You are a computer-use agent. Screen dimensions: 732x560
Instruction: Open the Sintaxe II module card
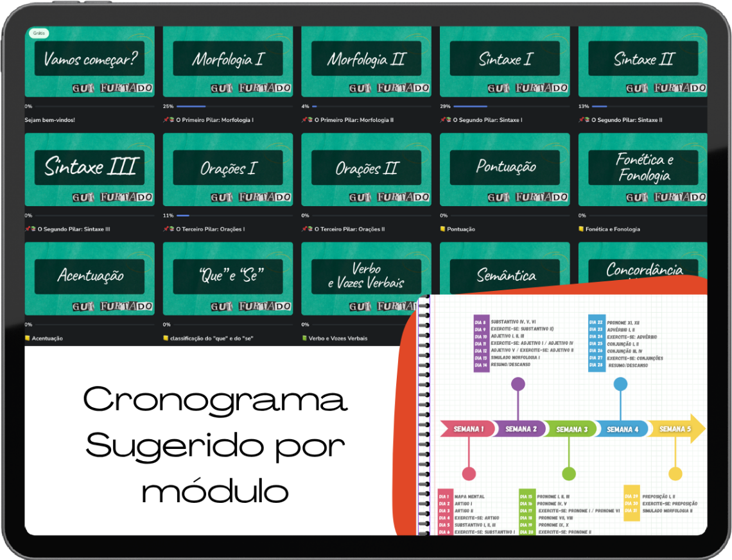pyautogui.click(x=643, y=61)
